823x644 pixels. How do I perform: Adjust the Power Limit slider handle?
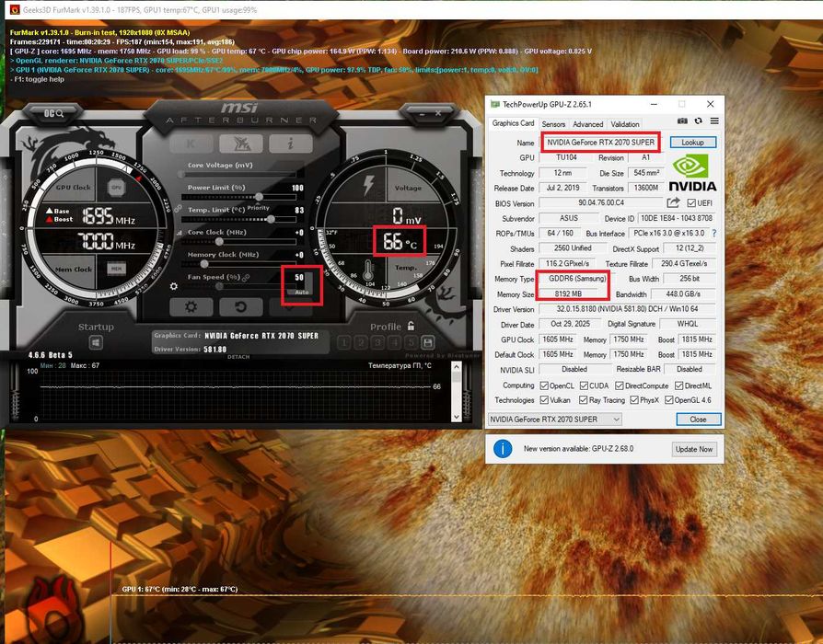[259, 197]
